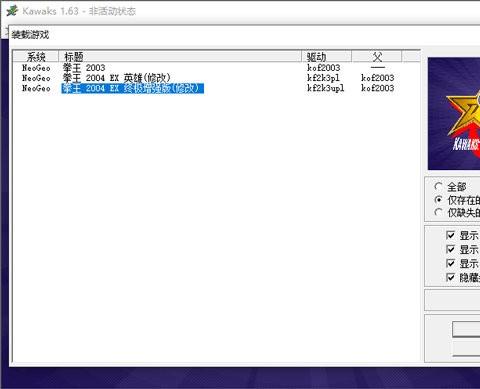
Task: Toggle the 隐藏 checkbox
Action: point(450,277)
